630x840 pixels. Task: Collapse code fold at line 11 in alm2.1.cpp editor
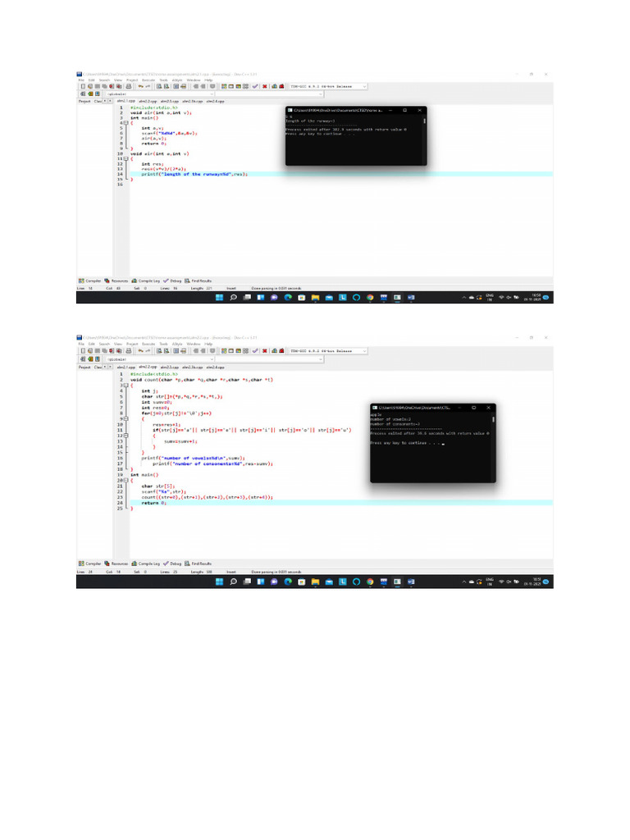coord(126,159)
